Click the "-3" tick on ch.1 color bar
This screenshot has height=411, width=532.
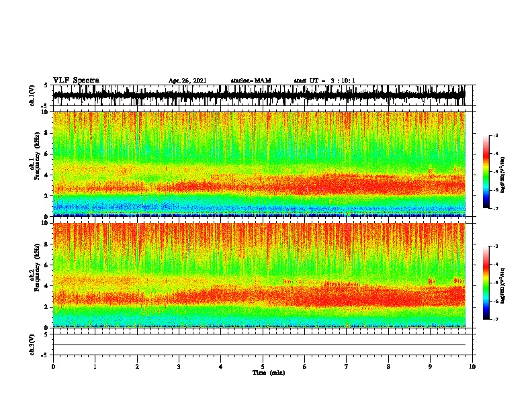point(496,135)
